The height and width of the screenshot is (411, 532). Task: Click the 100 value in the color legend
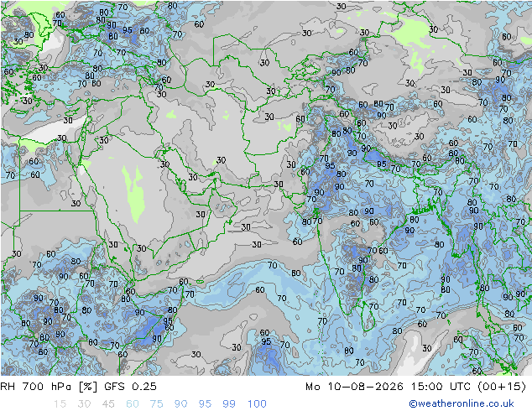pyautogui.click(x=257, y=404)
